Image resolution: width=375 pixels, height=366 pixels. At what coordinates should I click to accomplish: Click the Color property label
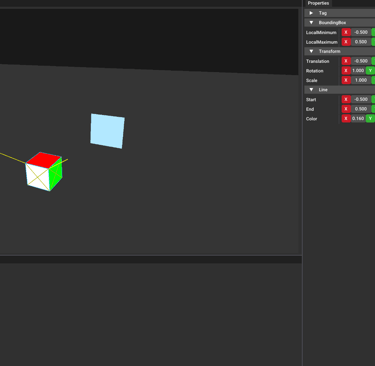click(x=311, y=119)
